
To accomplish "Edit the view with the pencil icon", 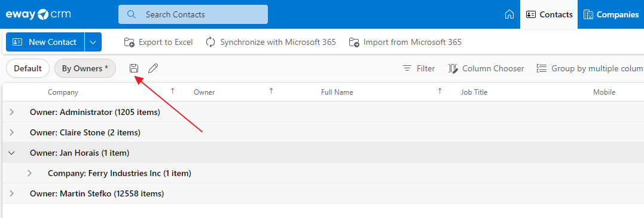I will coord(153,68).
